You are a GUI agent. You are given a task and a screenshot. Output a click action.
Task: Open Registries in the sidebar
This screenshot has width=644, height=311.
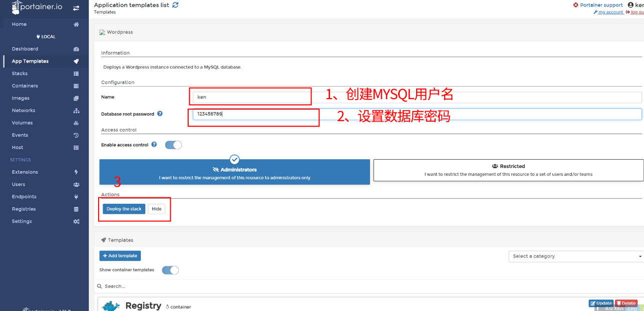24,209
